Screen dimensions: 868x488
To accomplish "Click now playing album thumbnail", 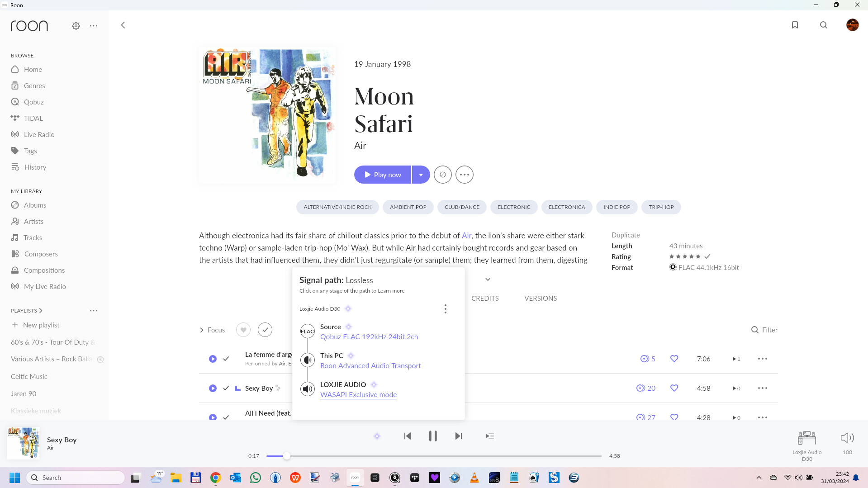I will click(x=23, y=443).
